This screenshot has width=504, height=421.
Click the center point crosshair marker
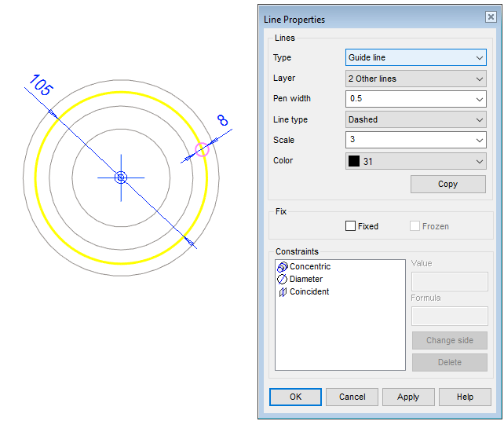[x=121, y=178]
